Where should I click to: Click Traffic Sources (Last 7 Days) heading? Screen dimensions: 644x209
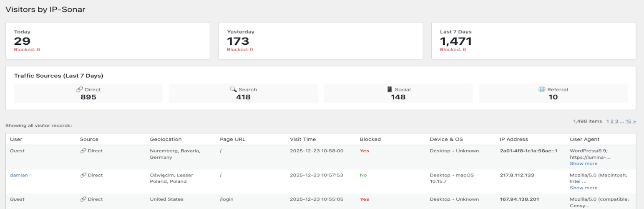[59, 76]
